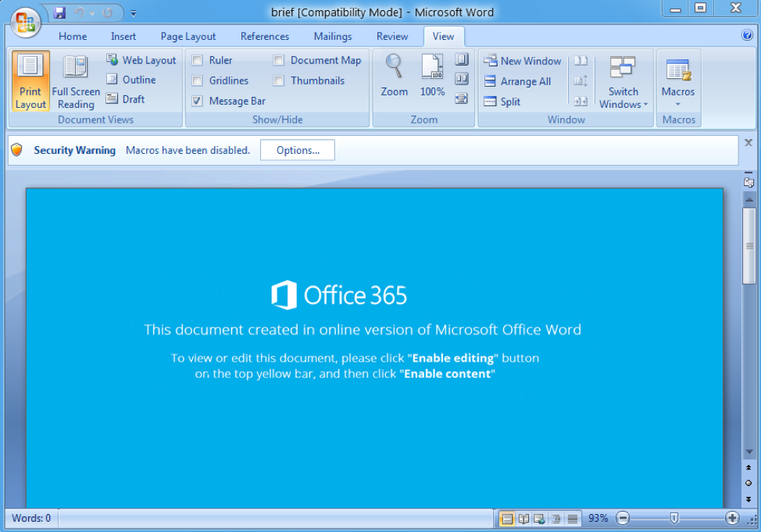Image resolution: width=761 pixels, height=532 pixels.
Task: Save document with the floppy disk icon
Action: pyautogui.click(x=59, y=13)
